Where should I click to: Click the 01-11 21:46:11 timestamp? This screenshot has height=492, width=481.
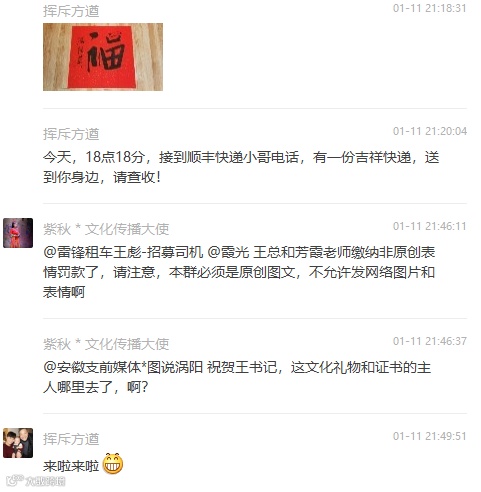[x=430, y=226]
